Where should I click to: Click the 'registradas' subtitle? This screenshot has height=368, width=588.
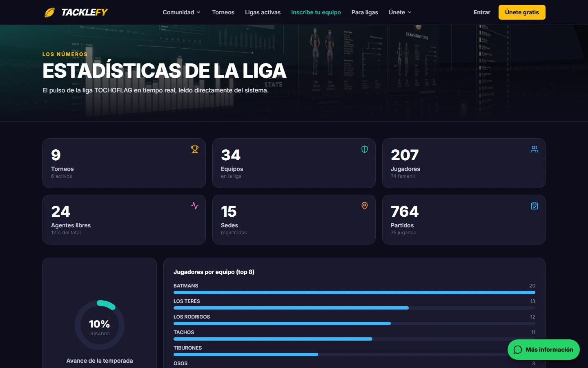(x=234, y=233)
